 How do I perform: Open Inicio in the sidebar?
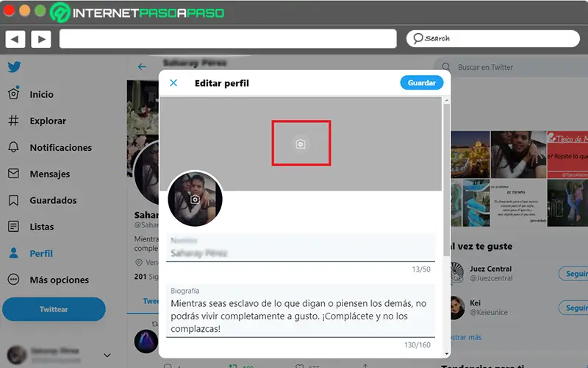tap(41, 94)
